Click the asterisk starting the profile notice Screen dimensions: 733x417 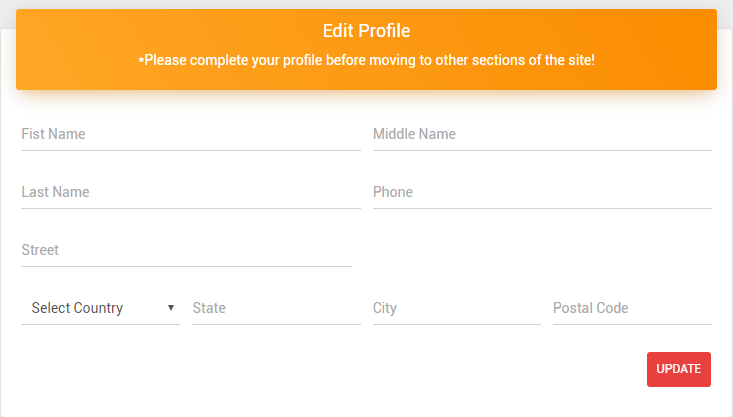(140, 59)
